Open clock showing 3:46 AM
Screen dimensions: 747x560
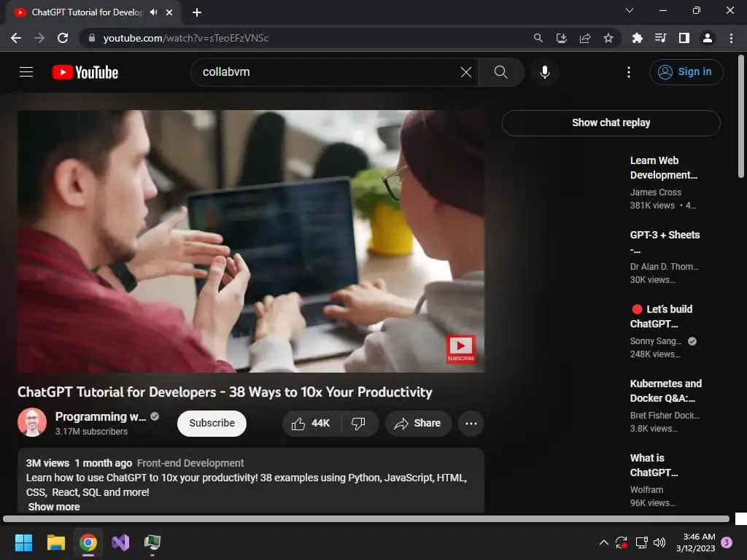tap(696, 542)
